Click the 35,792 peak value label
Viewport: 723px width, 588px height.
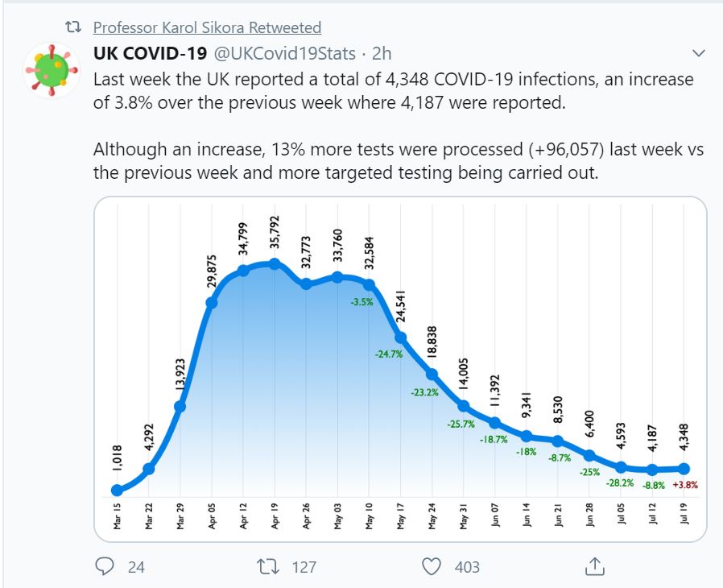(x=275, y=233)
